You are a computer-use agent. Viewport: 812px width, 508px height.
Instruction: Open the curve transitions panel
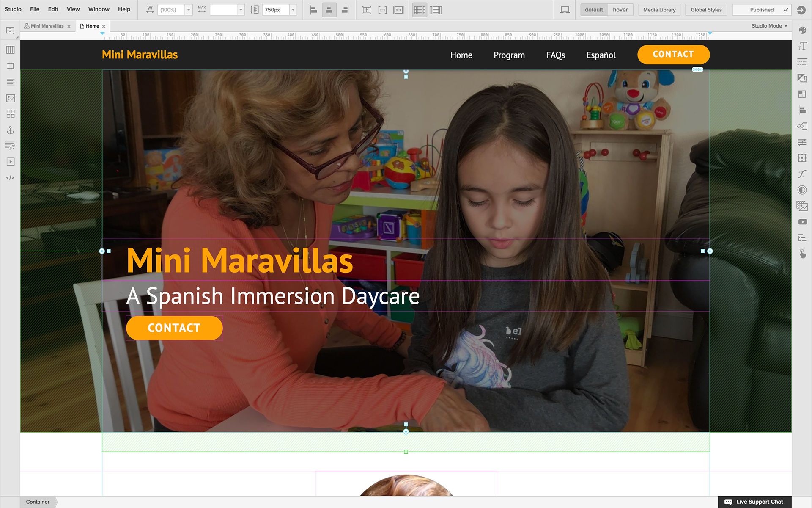[802, 174]
